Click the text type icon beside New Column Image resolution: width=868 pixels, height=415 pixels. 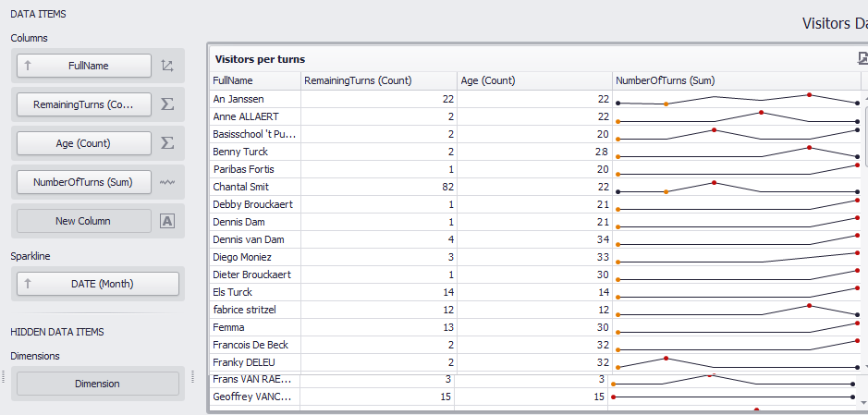click(167, 221)
